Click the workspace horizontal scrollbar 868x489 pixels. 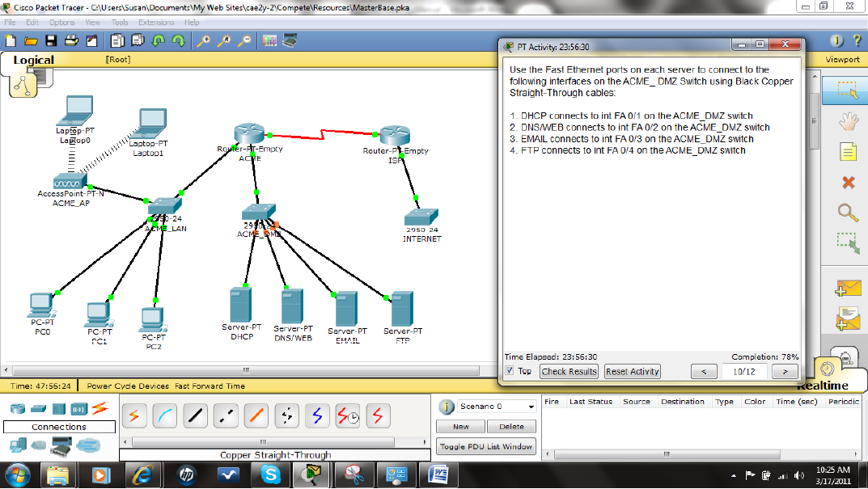tap(246, 370)
